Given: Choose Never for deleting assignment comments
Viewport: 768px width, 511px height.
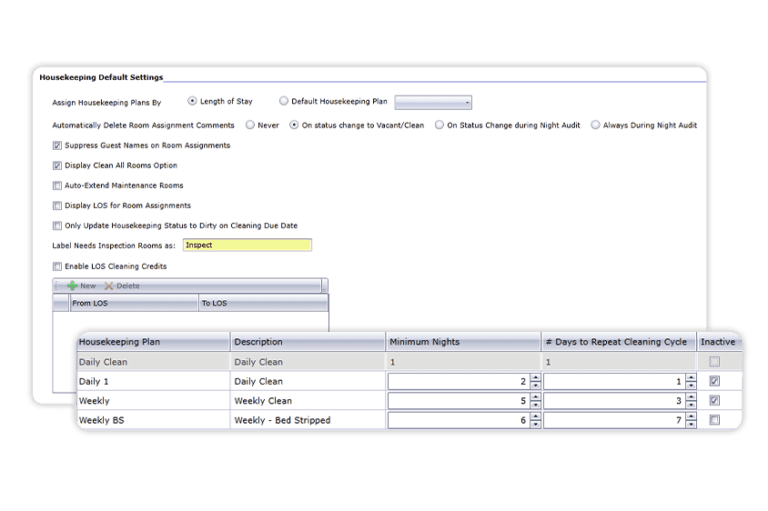Looking at the screenshot, I should pyautogui.click(x=250, y=125).
